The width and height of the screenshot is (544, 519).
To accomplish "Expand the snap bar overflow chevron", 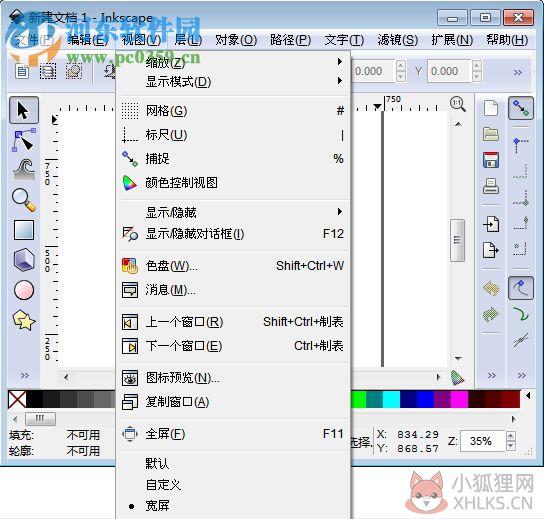I will tap(521, 375).
